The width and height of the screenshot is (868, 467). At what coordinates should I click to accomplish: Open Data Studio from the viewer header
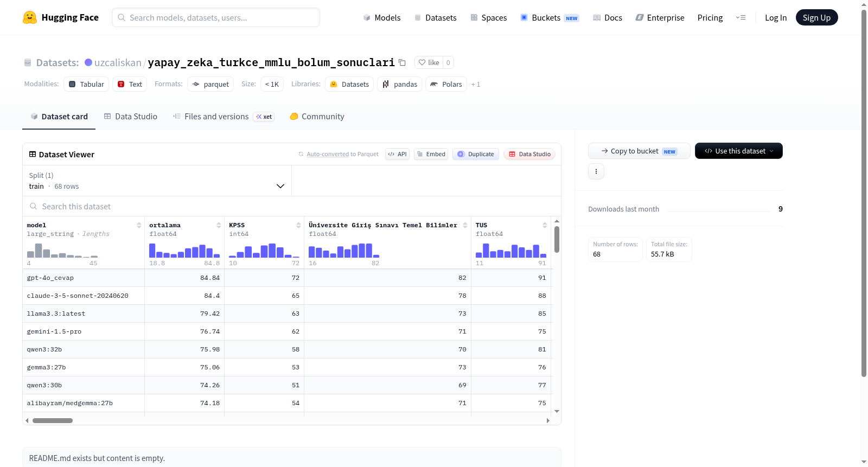(529, 154)
